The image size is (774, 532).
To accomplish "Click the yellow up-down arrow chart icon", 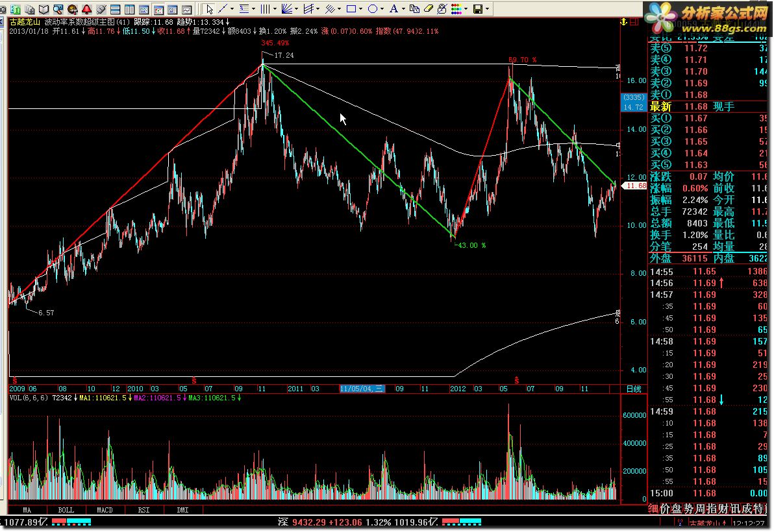I will 624,22.
